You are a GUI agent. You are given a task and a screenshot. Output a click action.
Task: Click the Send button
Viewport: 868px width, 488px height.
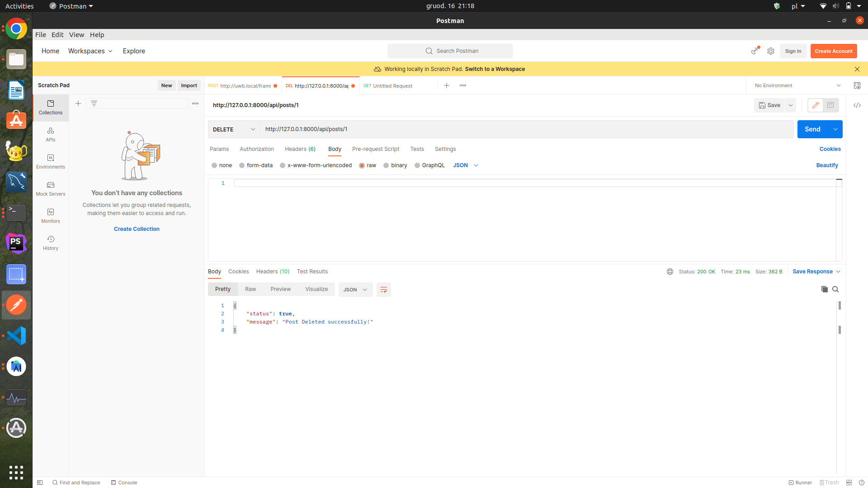tap(812, 129)
